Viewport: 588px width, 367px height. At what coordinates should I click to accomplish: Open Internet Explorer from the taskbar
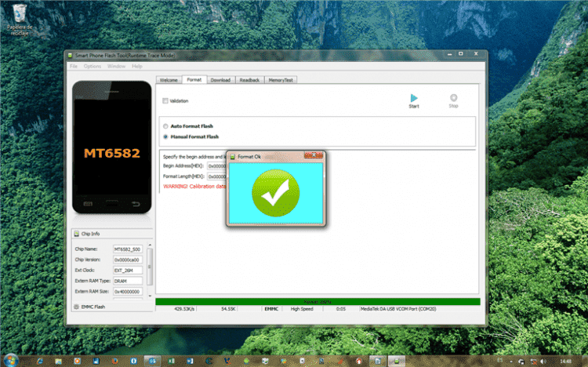coord(40,361)
